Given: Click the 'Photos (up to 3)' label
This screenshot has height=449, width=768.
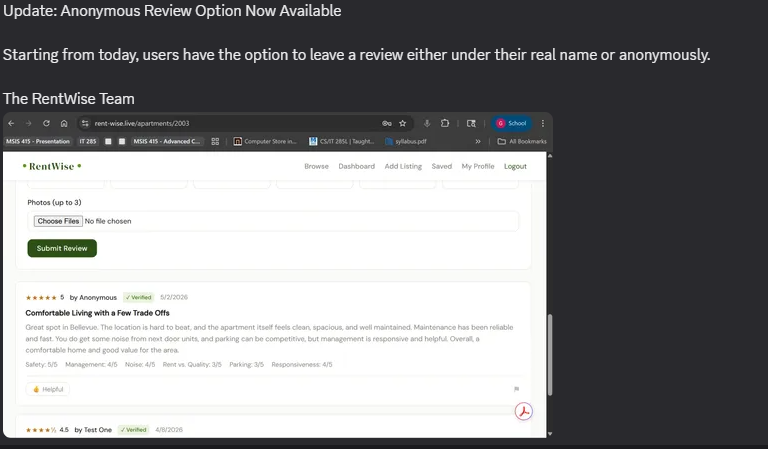Looking at the screenshot, I should pyautogui.click(x=54, y=202).
